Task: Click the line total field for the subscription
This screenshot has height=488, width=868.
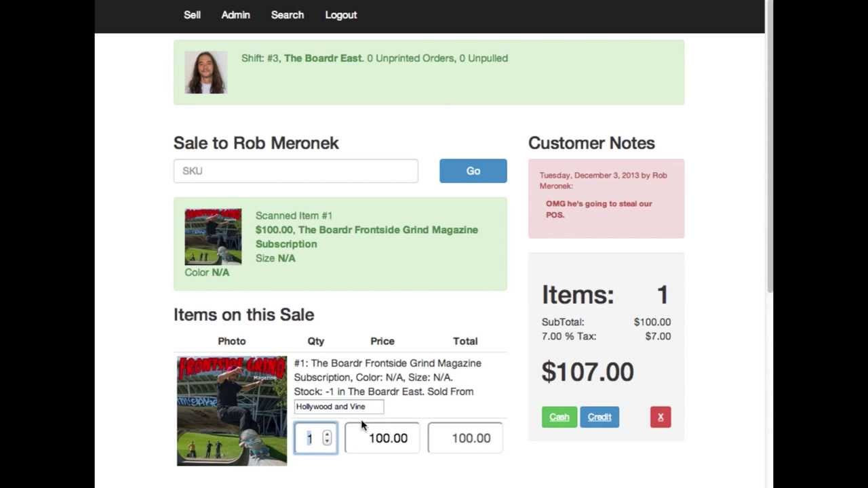Action: point(465,438)
